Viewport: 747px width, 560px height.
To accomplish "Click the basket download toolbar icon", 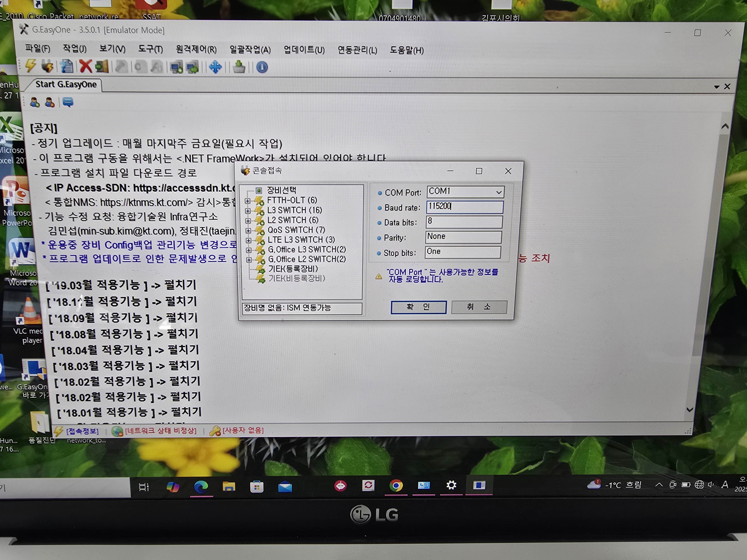I will point(239,67).
